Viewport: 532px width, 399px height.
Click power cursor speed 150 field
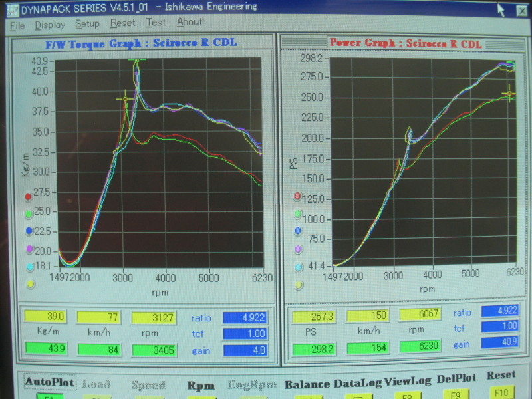pyautogui.click(x=368, y=315)
